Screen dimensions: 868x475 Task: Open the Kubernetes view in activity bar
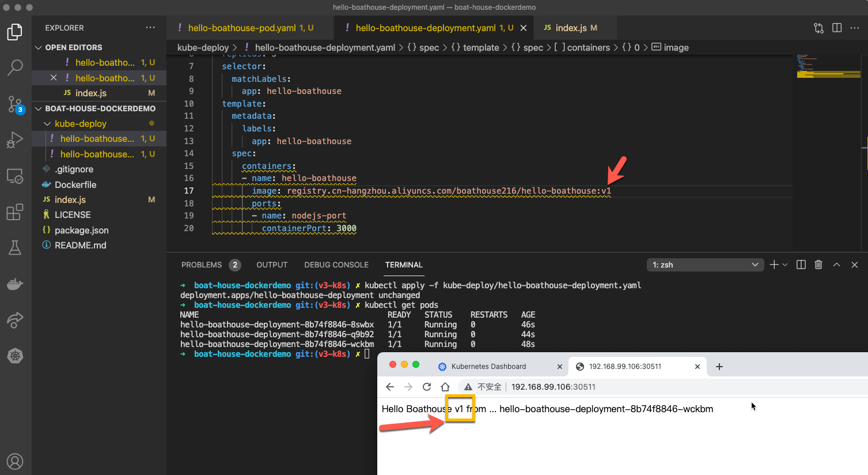15,356
